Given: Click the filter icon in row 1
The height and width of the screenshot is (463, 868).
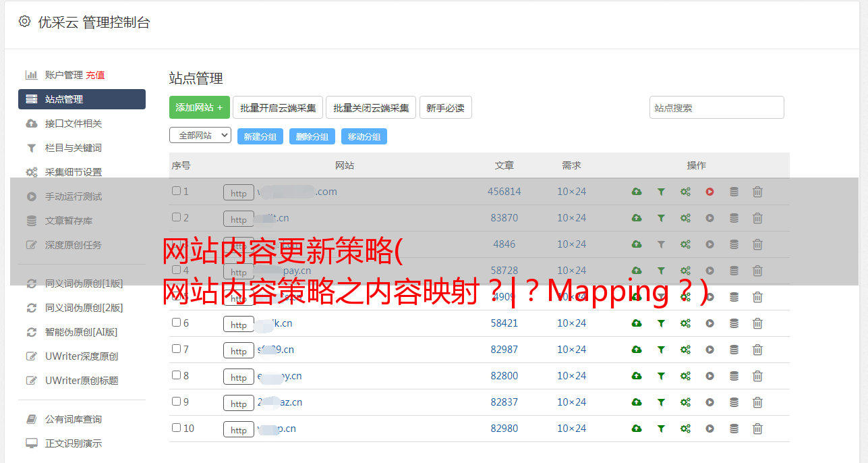Looking at the screenshot, I should (x=661, y=192).
